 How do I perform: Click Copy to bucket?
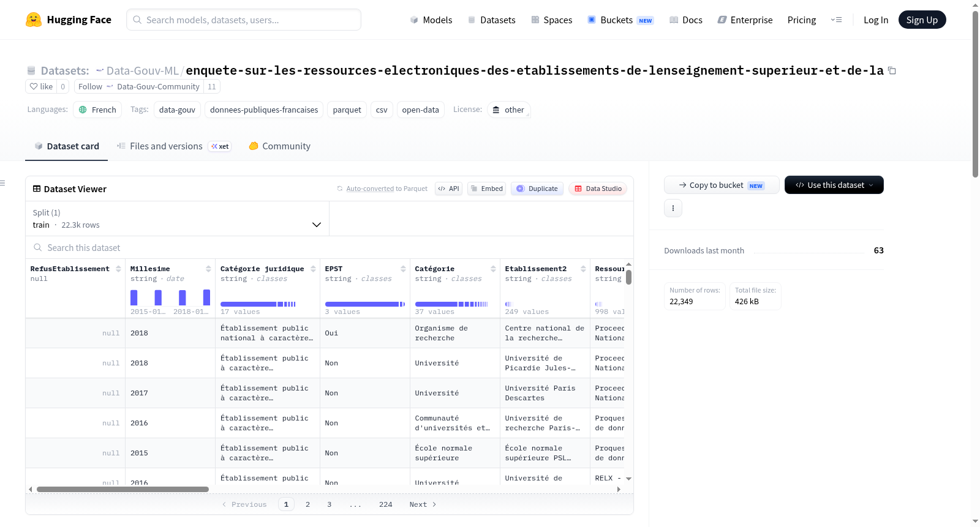point(722,185)
